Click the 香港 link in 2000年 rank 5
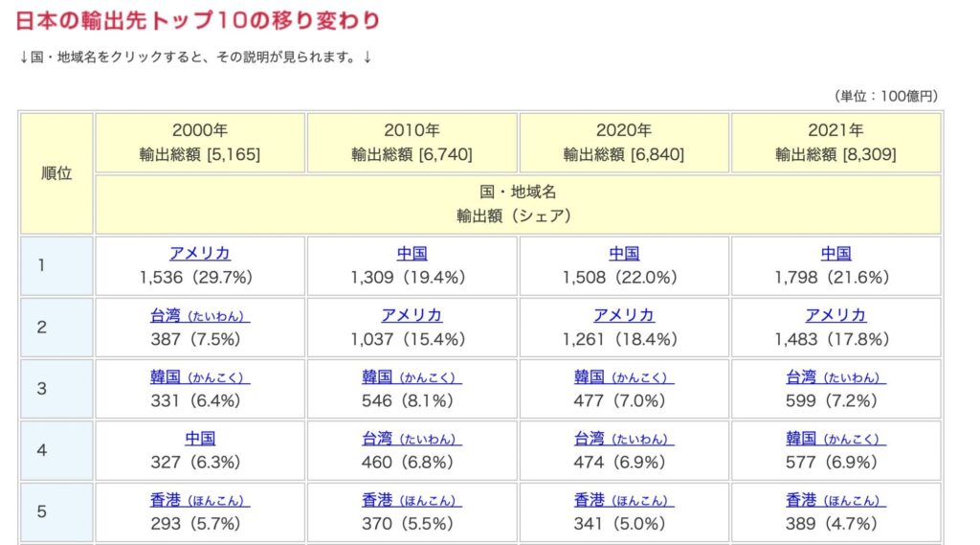Image resolution: width=980 pixels, height=545 pixels. (x=200, y=500)
